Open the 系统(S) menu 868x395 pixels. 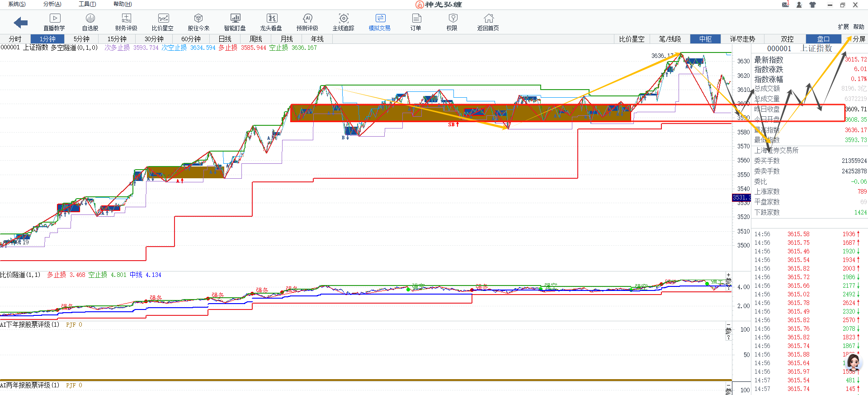pyautogui.click(x=17, y=4)
